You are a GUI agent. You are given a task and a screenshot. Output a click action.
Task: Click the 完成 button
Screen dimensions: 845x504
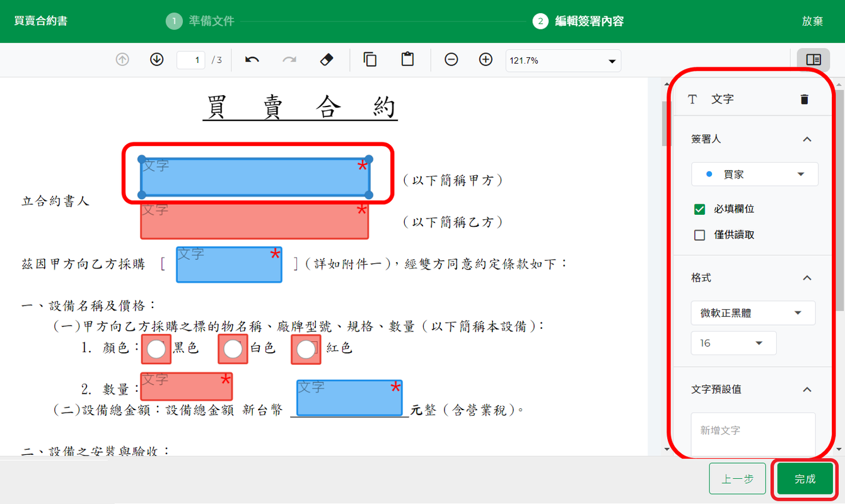pyautogui.click(x=805, y=479)
